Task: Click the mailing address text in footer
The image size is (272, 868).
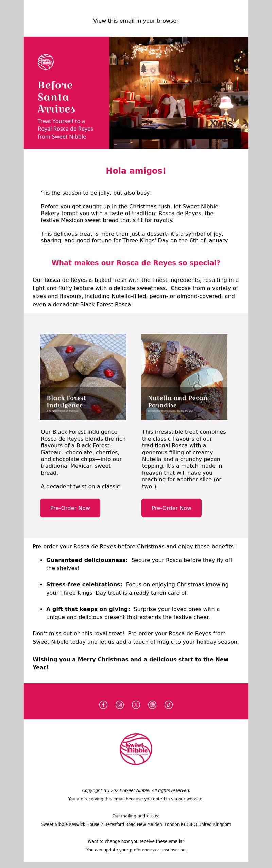Action: (x=136, y=824)
